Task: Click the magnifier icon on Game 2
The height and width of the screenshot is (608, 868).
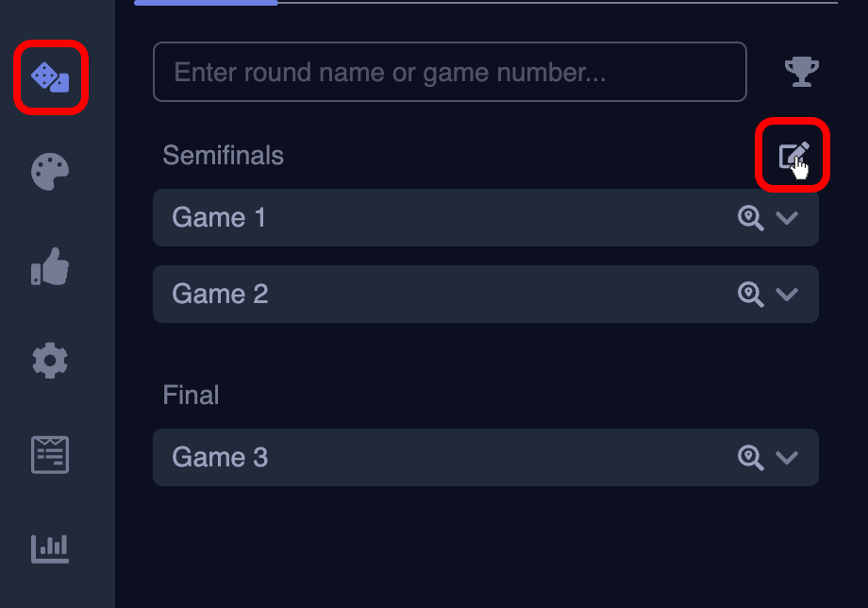Action: pos(751,294)
